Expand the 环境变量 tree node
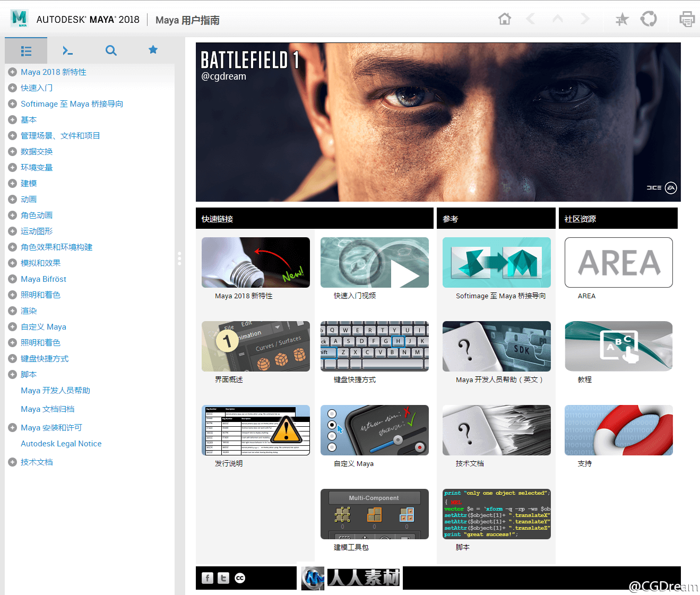The image size is (700, 595). pos(12,167)
